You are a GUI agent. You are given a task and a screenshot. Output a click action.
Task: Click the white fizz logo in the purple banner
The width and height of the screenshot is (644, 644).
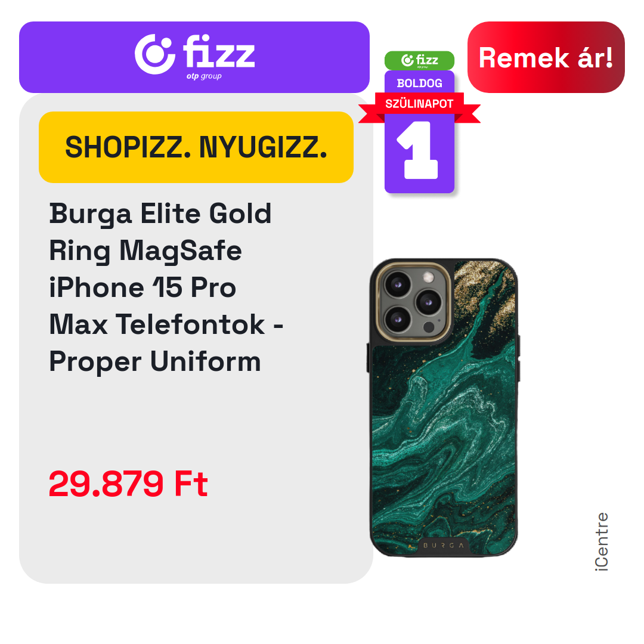click(x=194, y=55)
